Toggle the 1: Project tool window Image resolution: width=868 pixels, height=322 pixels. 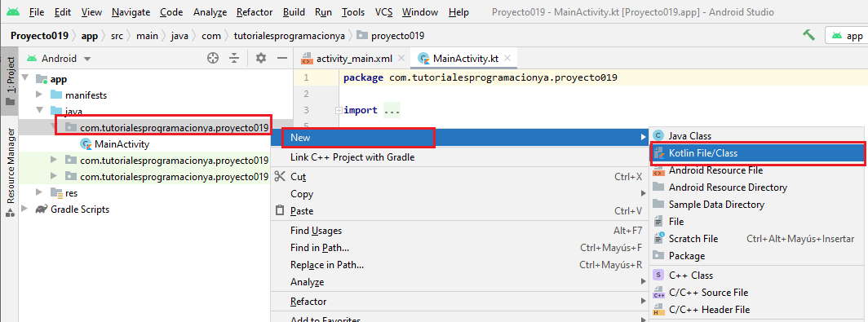(x=10, y=82)
